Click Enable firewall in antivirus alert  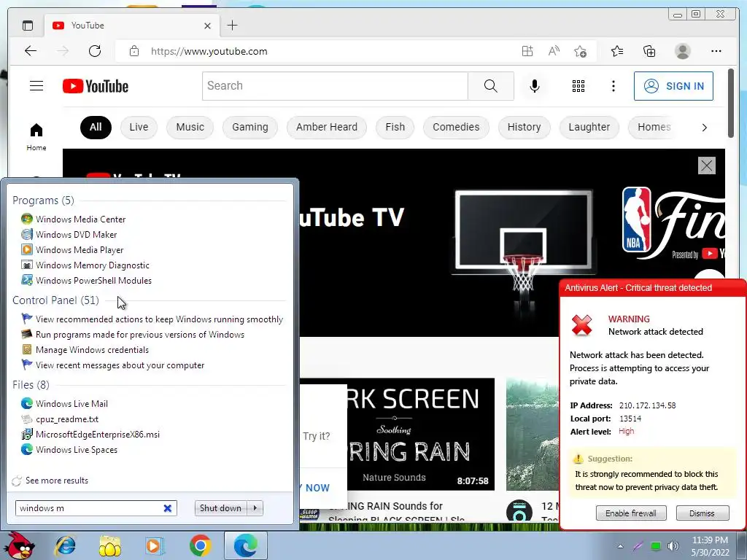[x=631, y=513]
